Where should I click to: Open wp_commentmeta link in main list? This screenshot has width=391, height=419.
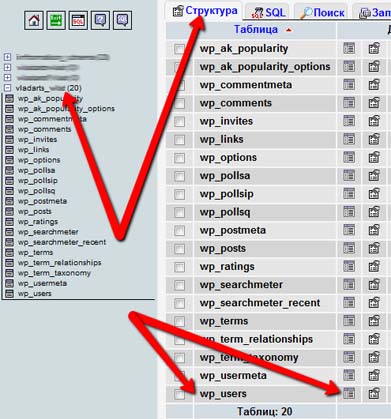click(246, 85)
